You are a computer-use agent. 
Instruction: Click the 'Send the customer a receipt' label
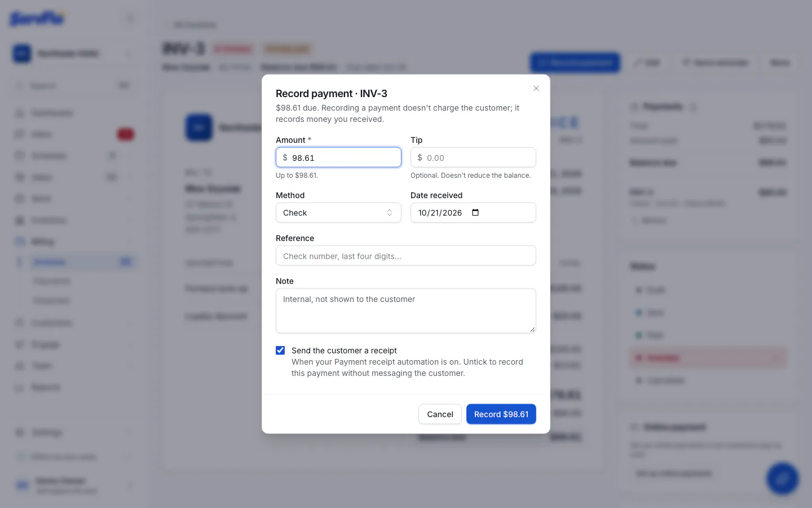coord(344,351)
